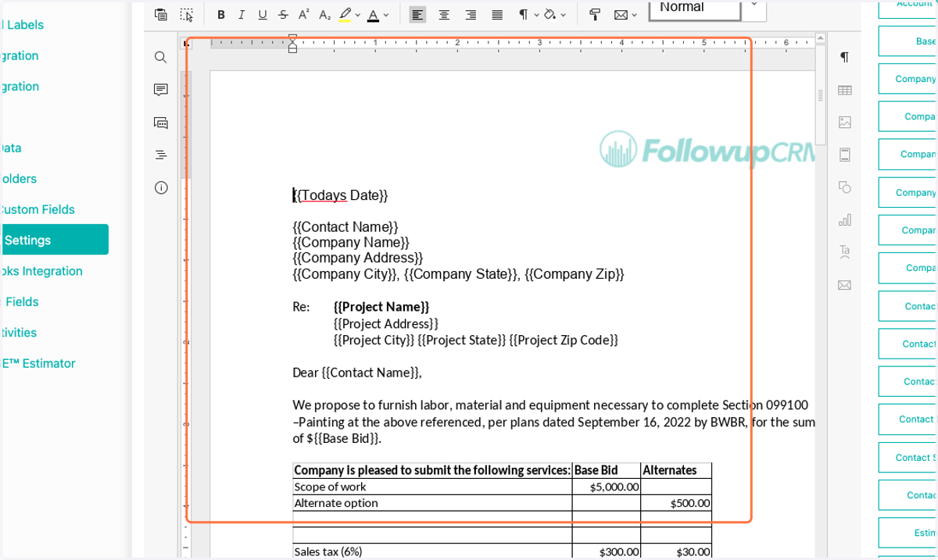
Task: Click the 'Alternate option' table row
Action: [502, 503]
